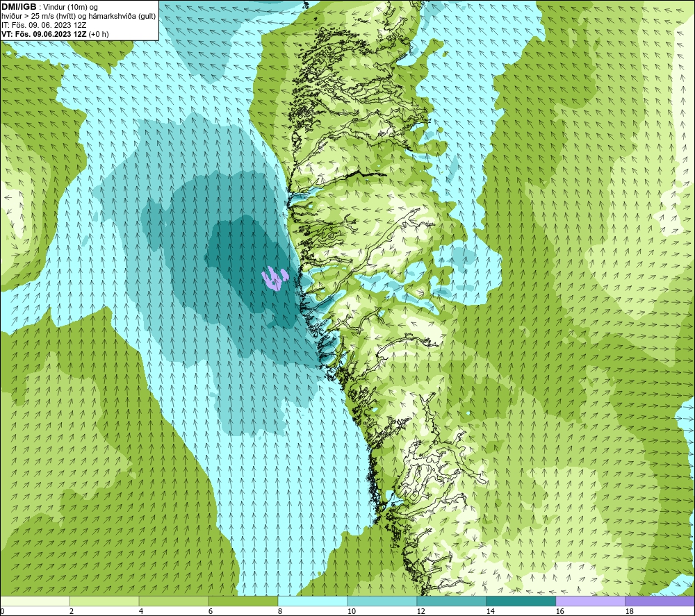
Task: Click the 'IT: Fös. 09. 06. 2023 12Z' line
Action: click(x=44, y=25)
